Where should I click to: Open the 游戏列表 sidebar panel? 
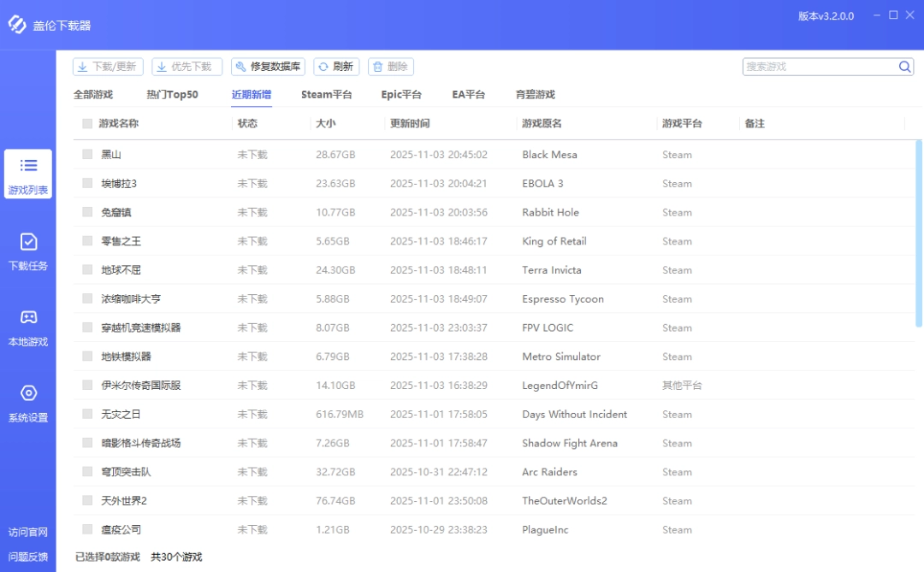[28, 174]
